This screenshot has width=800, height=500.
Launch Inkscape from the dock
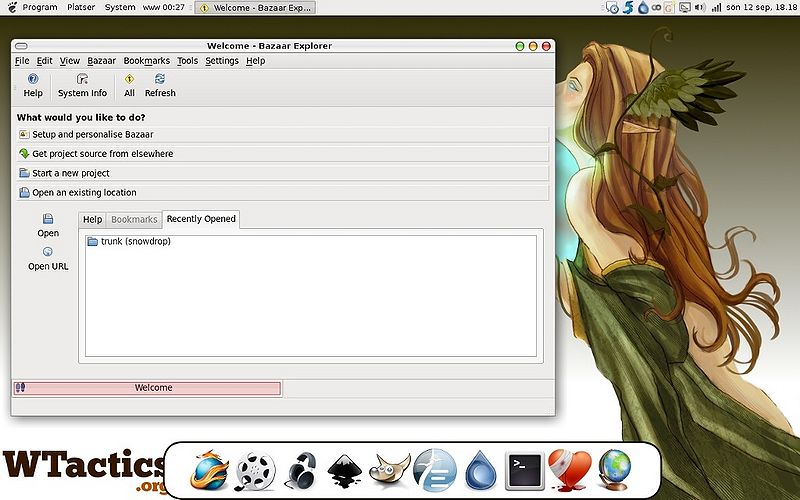tap(345, 471)
